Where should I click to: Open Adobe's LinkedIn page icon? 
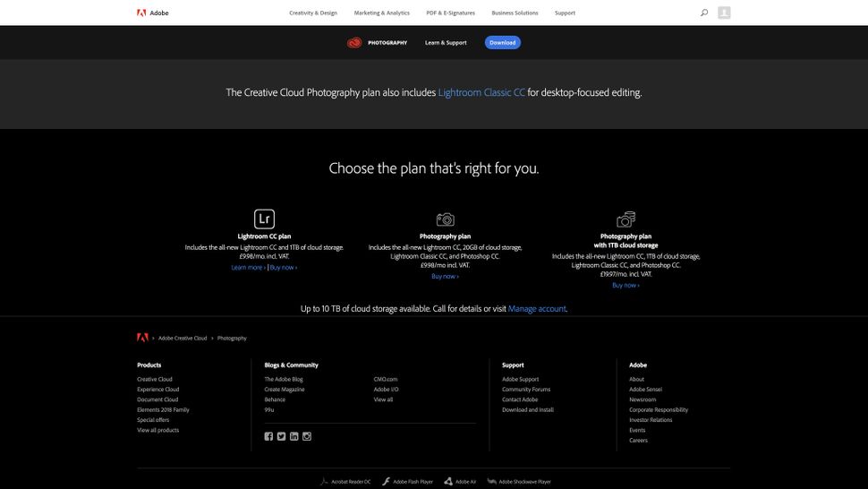294,436
